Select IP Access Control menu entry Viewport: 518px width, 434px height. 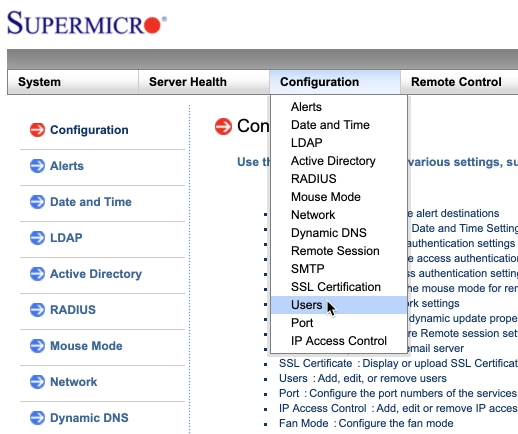point(339,341)
